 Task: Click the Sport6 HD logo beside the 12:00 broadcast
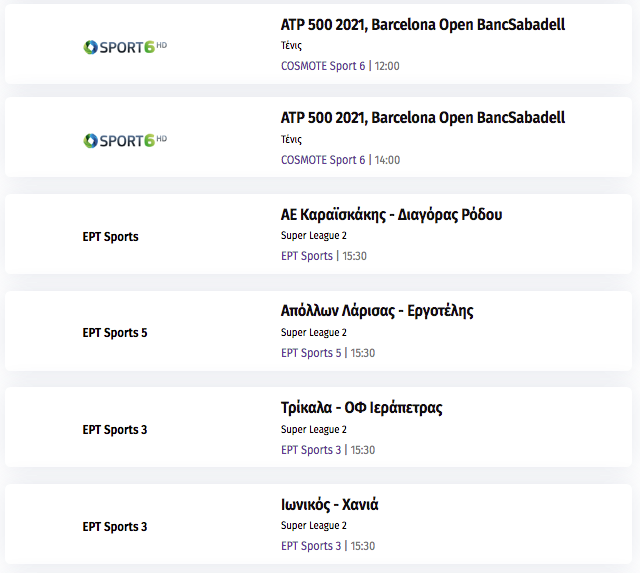click(125, 47)
